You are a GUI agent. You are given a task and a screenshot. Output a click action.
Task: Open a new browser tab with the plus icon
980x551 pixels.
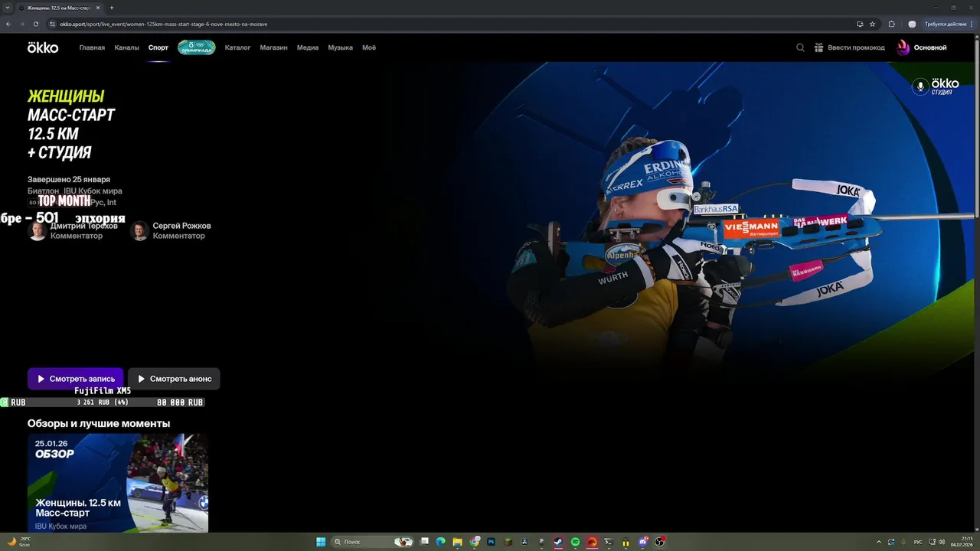tap(112, 8)
